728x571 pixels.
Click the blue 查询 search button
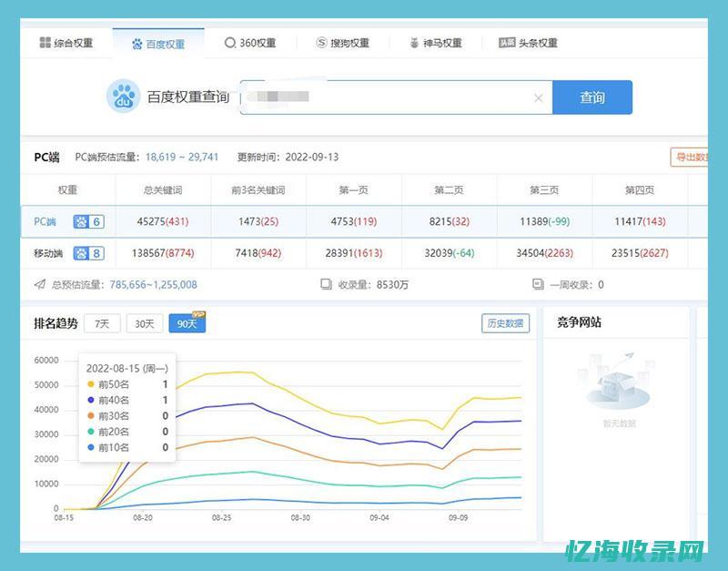[x=593, y=97]
